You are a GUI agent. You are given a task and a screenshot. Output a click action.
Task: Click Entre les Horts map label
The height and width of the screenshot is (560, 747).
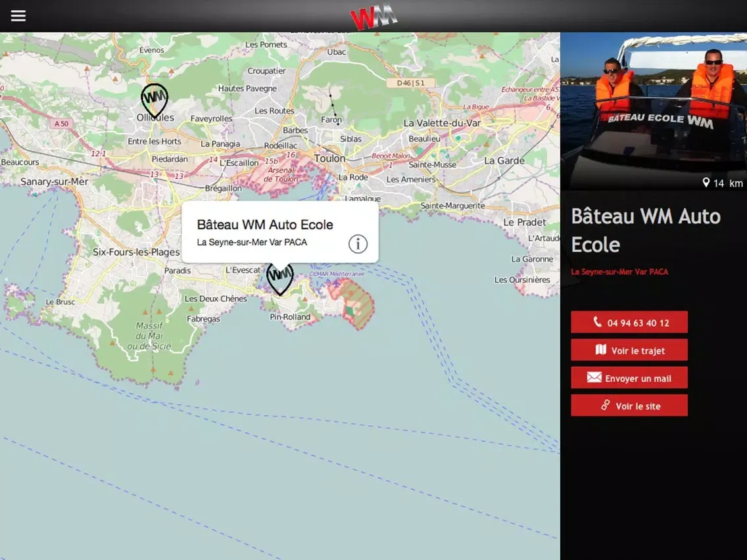[x=155, y=141]
